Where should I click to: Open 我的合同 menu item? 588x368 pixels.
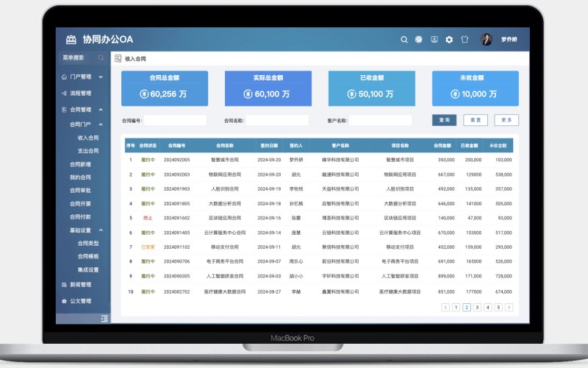pyautogui.click(x=80, y=177)
